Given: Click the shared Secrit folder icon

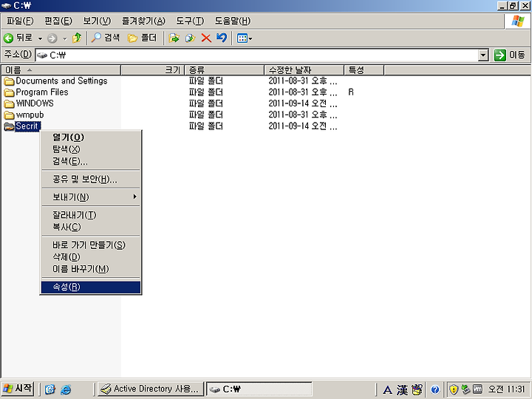Looking at the screenshot, I should [9, 126].
